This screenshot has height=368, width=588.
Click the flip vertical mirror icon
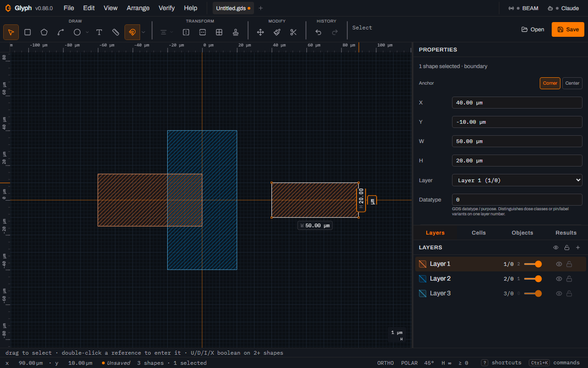(203, 32)
